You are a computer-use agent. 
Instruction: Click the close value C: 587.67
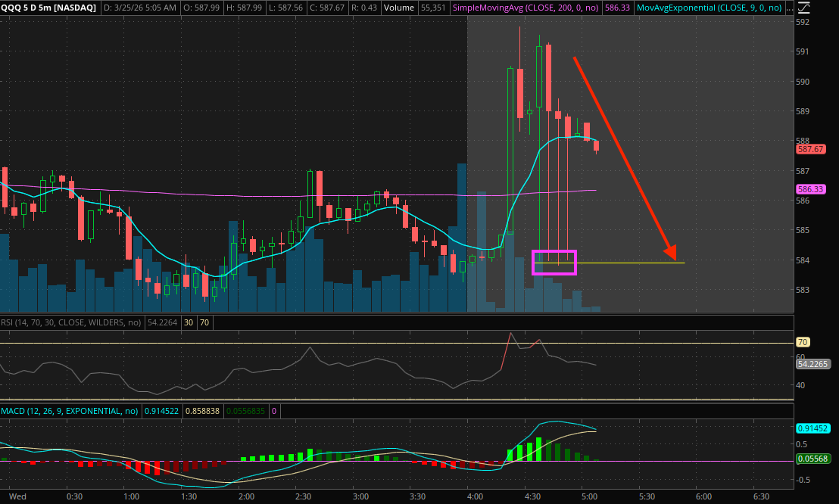(327, 8)
